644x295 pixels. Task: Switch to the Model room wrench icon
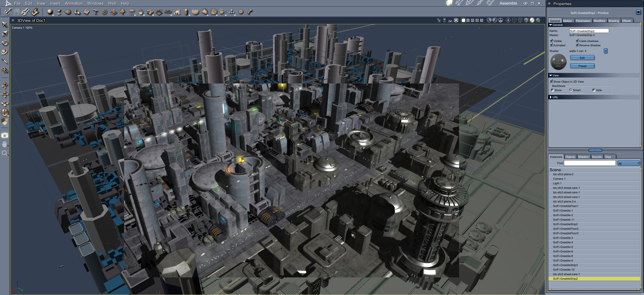coord(459,3)
